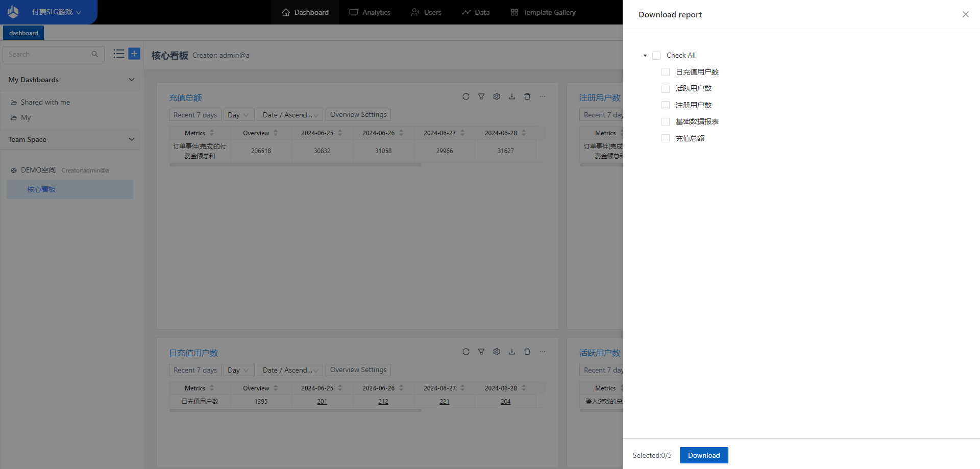980x469 pixels.
Task: Go to Template Gallery tab
Action: pos(543,12)
